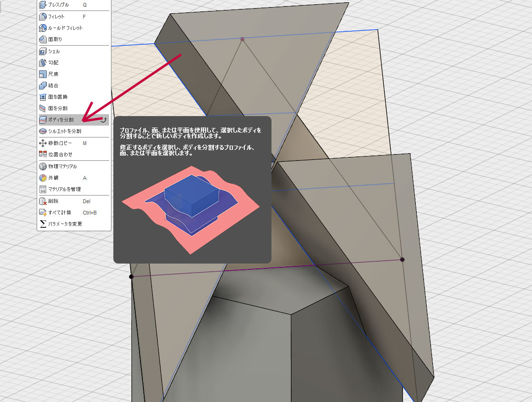532x402 pixels.
Task: Pin ボディを分割 using its curved arrow icon
Action: [103, 120]
